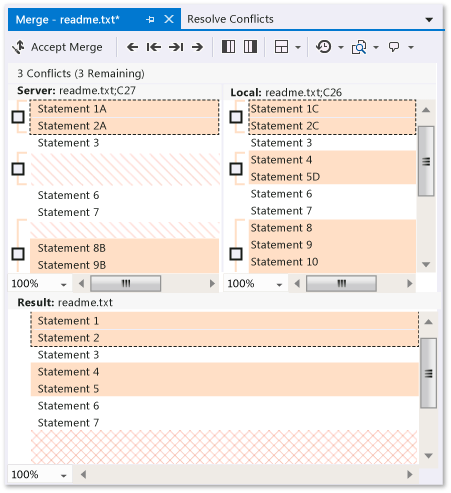Viewport: 451px width, 493px height.
Task: Click Local pane scroll left arrow
Action: coord(297,284)
